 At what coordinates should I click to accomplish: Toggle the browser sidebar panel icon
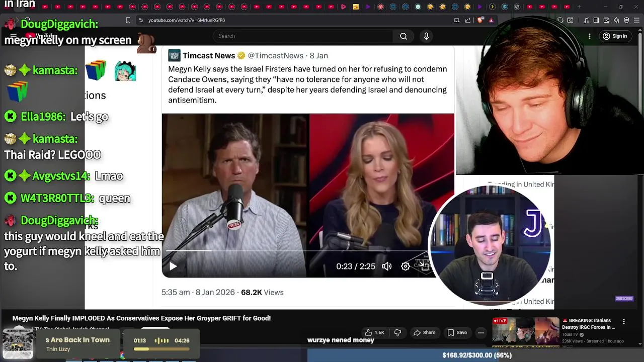[x=596, y=20]
